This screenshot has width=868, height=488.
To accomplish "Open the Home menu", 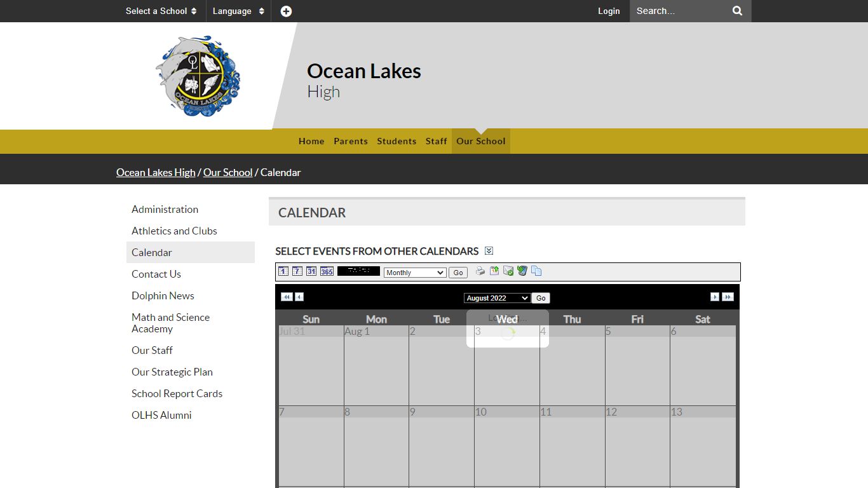I will (x=311, y=141).
